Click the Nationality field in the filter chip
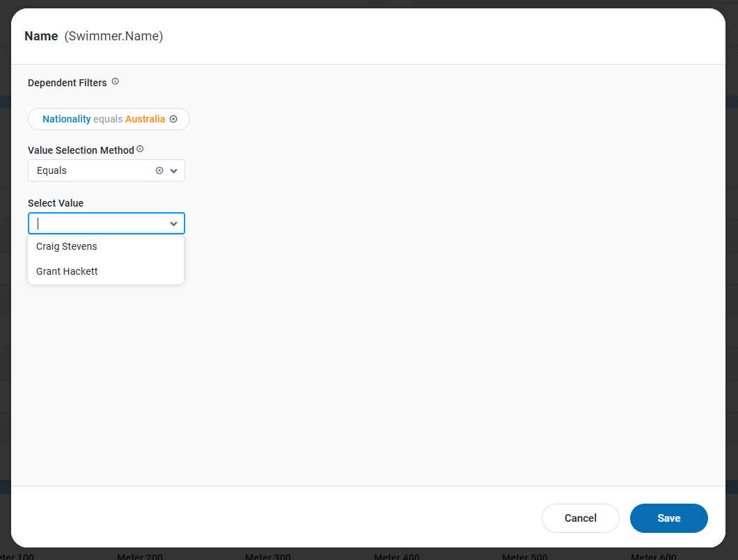Viewport: 738px width, 560px height. (66, 119)
